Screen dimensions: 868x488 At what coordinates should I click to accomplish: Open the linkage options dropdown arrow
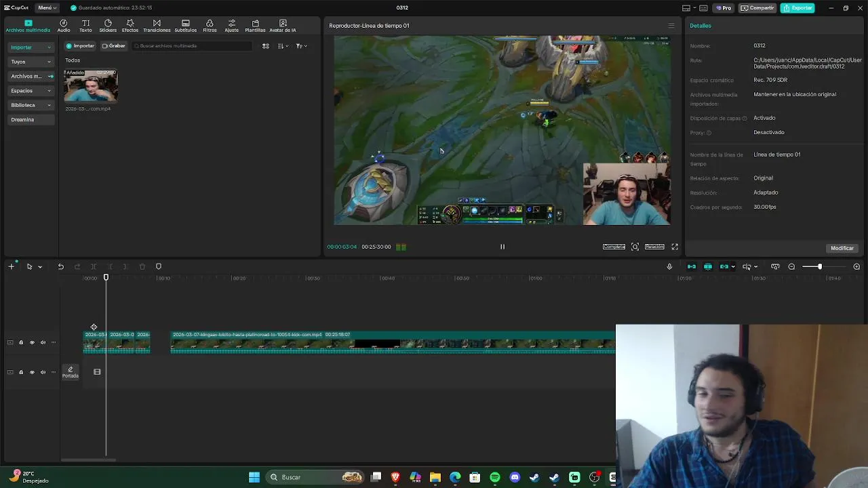[x=733, y=267]
